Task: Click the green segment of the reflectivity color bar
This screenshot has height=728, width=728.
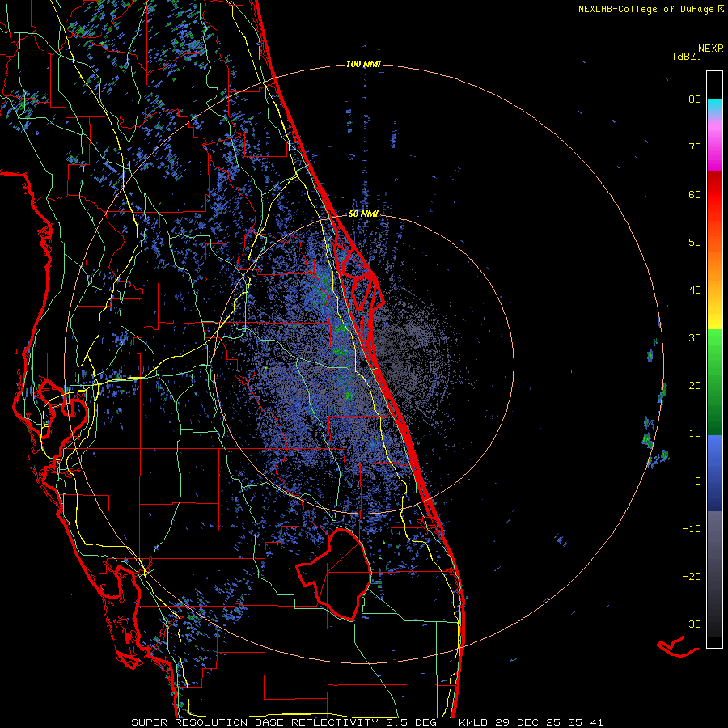Action: coord(714,382)
